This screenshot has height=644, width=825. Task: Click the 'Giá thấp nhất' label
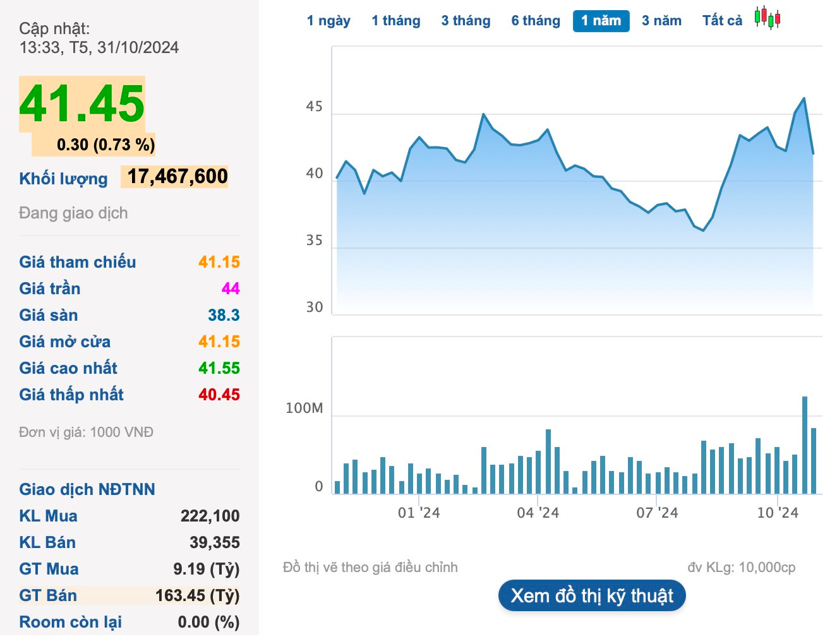tap(71, 395)
